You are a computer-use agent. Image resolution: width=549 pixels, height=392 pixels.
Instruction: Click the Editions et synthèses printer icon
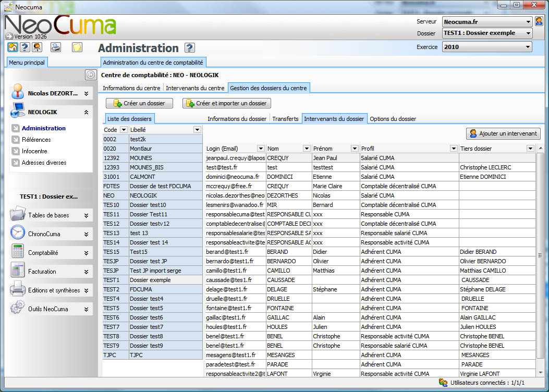coord(18,289)
